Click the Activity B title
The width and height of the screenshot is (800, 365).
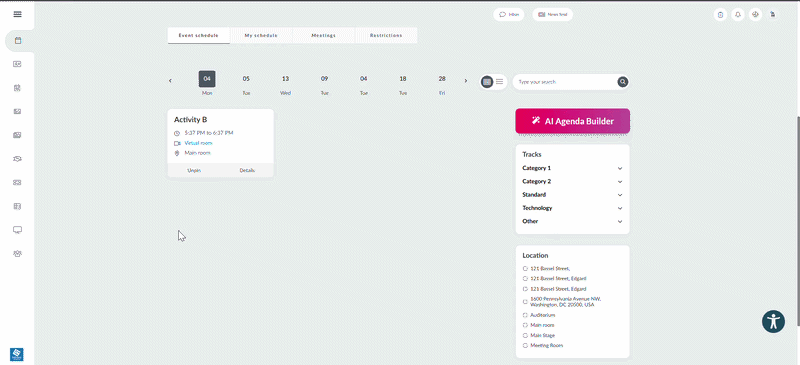pos(190,120)
